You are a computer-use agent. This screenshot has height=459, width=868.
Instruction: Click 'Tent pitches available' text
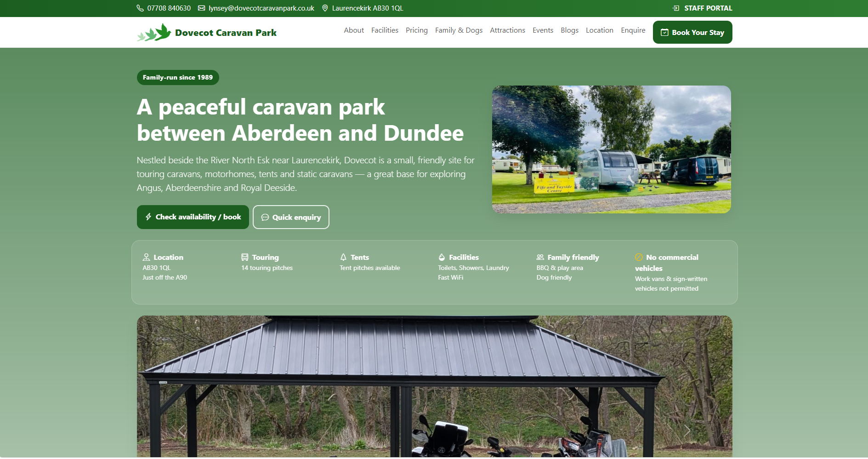tap(370, 268)
